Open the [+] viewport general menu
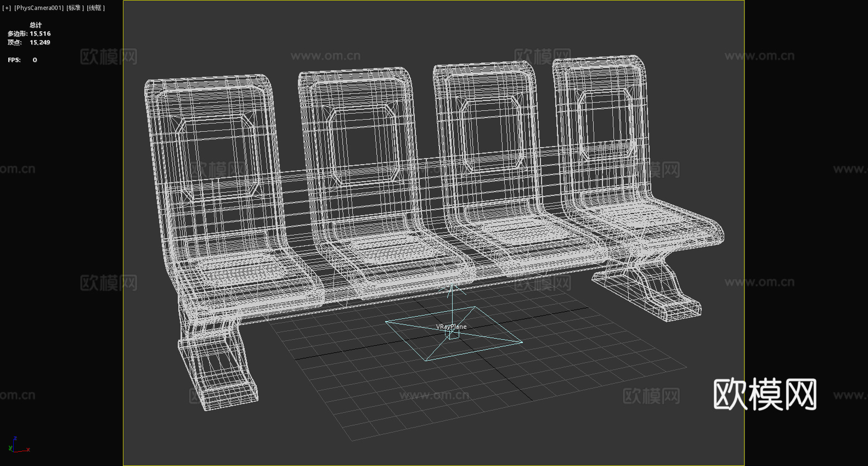Viewport: 868px width, 466px height. 7,8
